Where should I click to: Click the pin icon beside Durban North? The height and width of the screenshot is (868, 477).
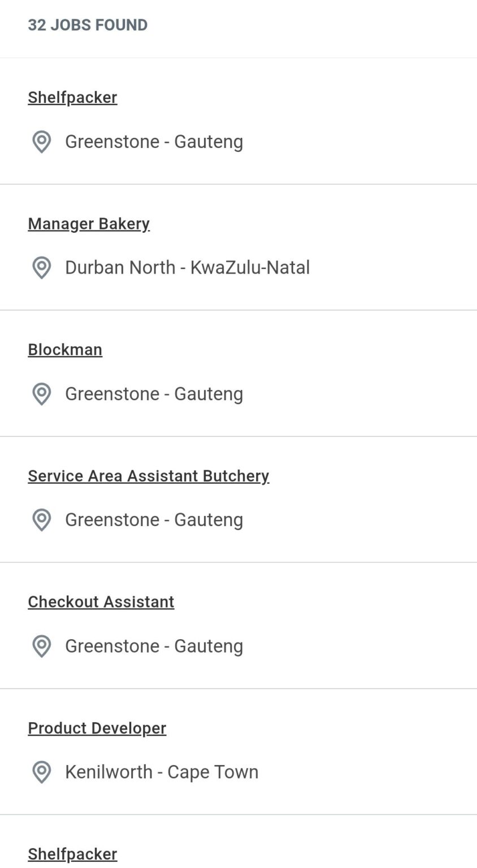[x=41, y=268]
